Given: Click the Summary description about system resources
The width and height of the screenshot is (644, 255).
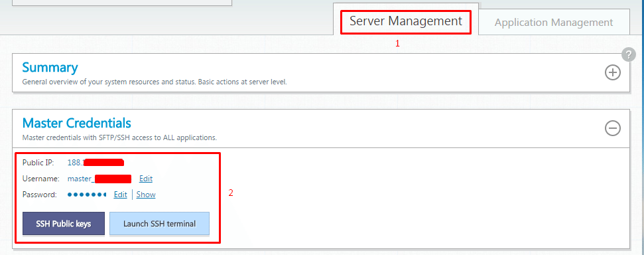Looking at the screenshot, I should (x=155, y=82).
